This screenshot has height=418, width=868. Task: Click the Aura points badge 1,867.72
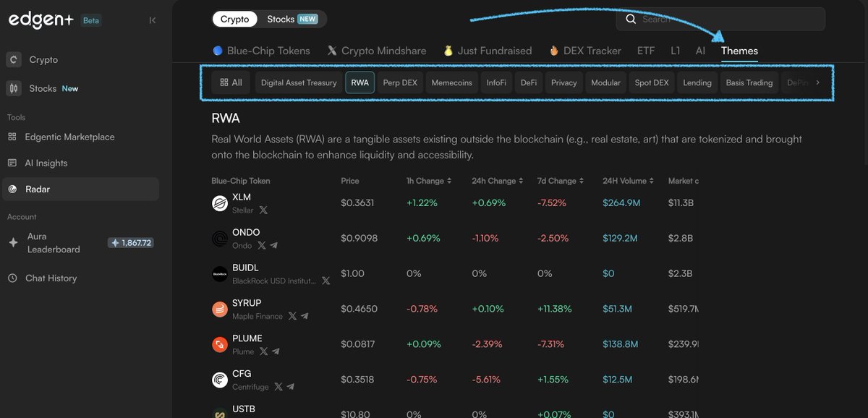[131, 243]
